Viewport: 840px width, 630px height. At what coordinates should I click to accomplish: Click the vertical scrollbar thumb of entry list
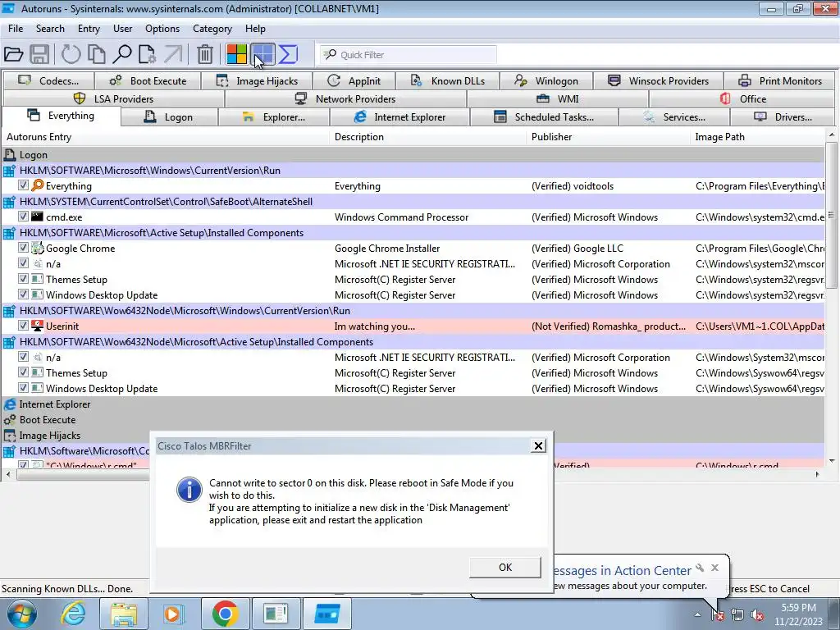coord(831,214)
